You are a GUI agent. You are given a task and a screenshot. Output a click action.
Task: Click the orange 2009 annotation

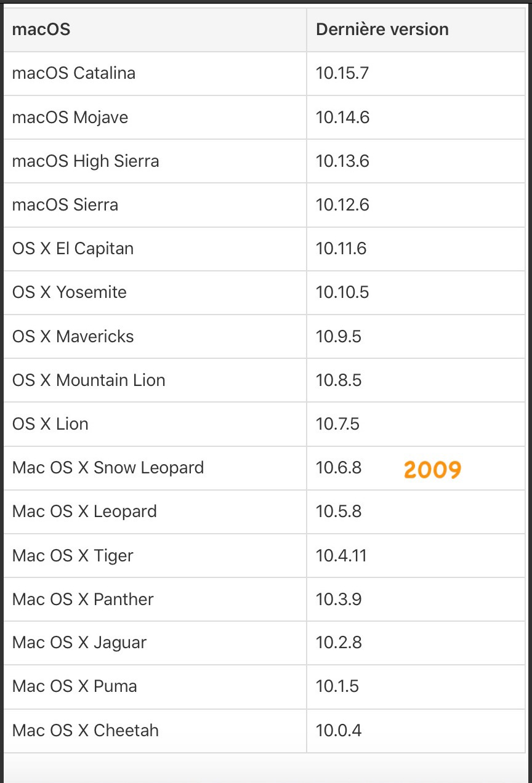tap(432, 470)
